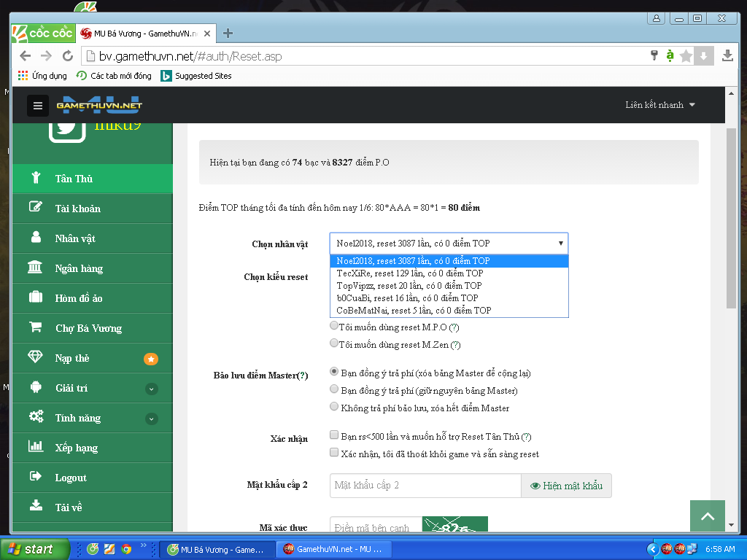Select the reset M.Zen radio option
Image resolution: width=747 pixels, height=560 pixels.
[x=334, y=343]
